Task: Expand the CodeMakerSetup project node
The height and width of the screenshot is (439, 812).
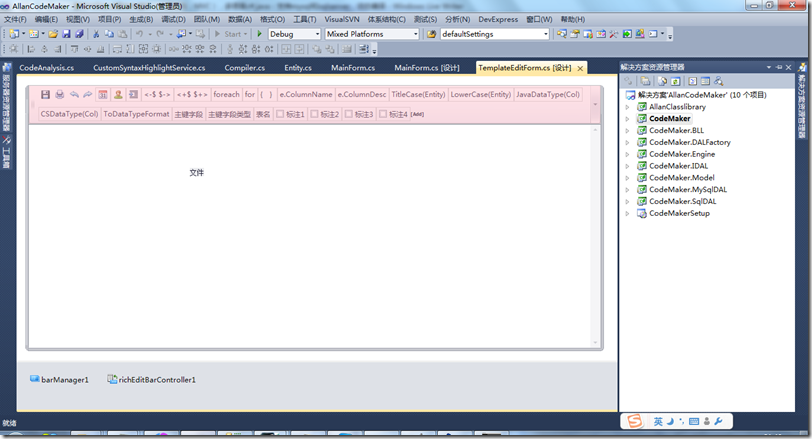Action: tap(628, 214)
